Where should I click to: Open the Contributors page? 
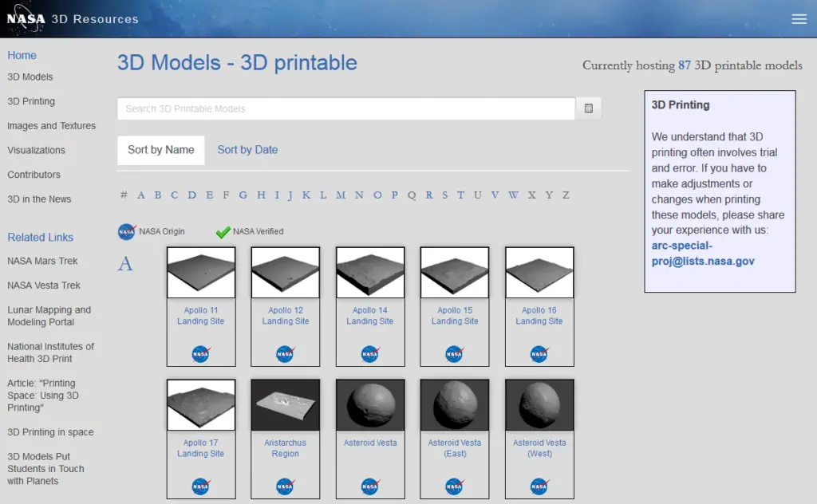coord(34,175)
